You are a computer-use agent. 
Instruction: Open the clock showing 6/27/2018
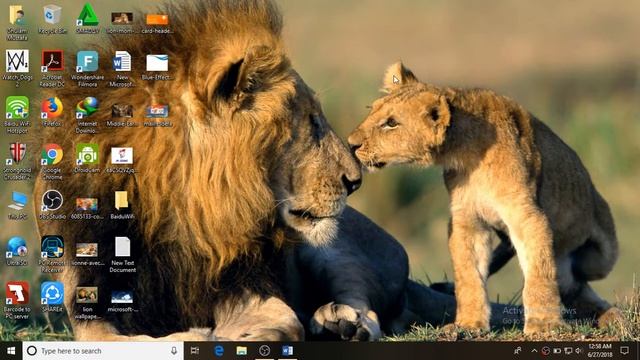pos(600,351)
